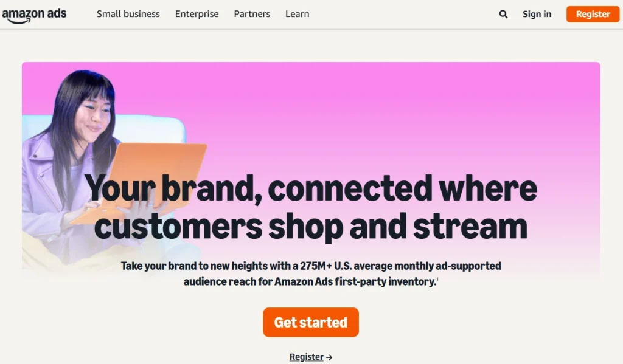Open the Partners navigation section

coord(251,13)
